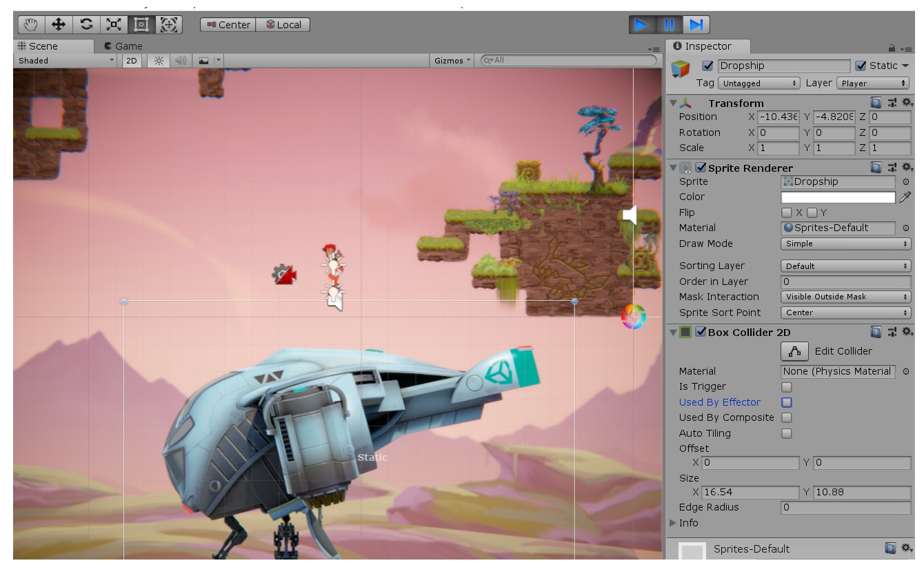Toggle Center pivot mode button
Image resolution: width=924 pixels, height=574 pixels.
[228, 25]
